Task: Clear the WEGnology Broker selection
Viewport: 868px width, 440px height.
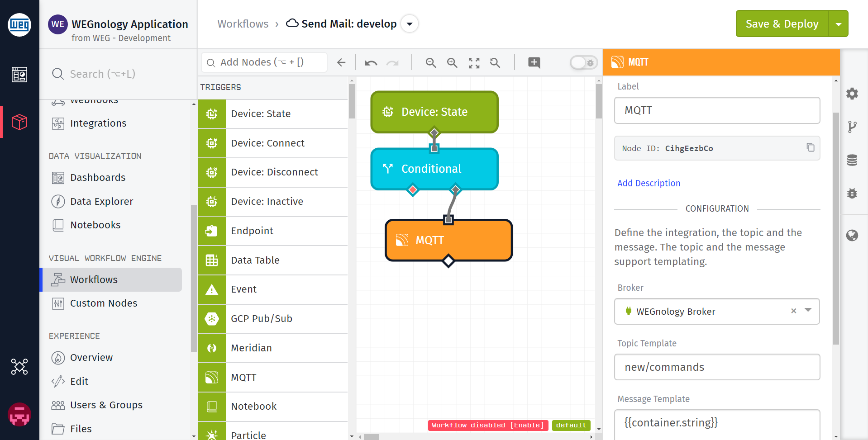Action: (793, 311)
